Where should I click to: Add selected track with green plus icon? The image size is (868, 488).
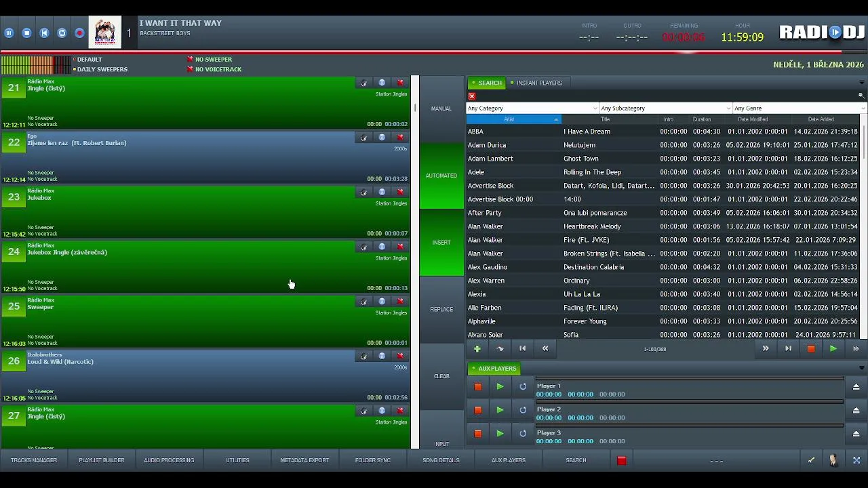477,348
